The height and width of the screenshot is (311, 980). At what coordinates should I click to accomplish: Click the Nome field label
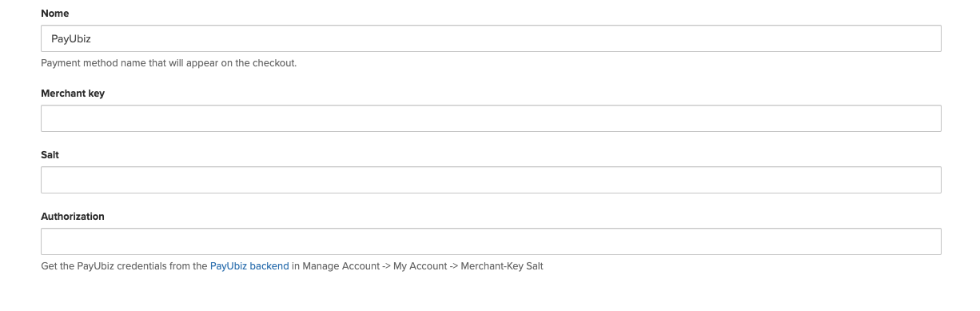[x=55, y=14]
